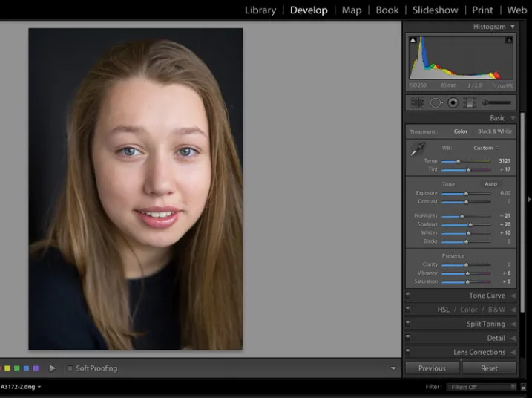Select the Crop Overlay tool
This screenshot has height=398, width=532.
click(417, 102)
